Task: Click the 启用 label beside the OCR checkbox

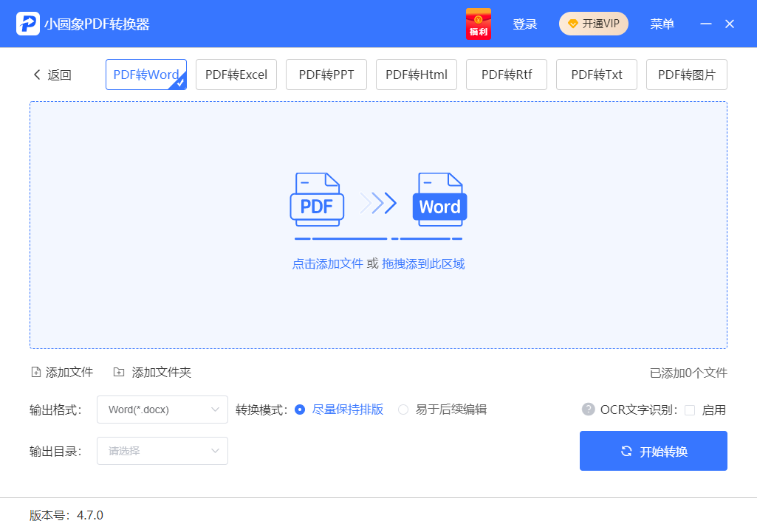Action: coord(714,410)
